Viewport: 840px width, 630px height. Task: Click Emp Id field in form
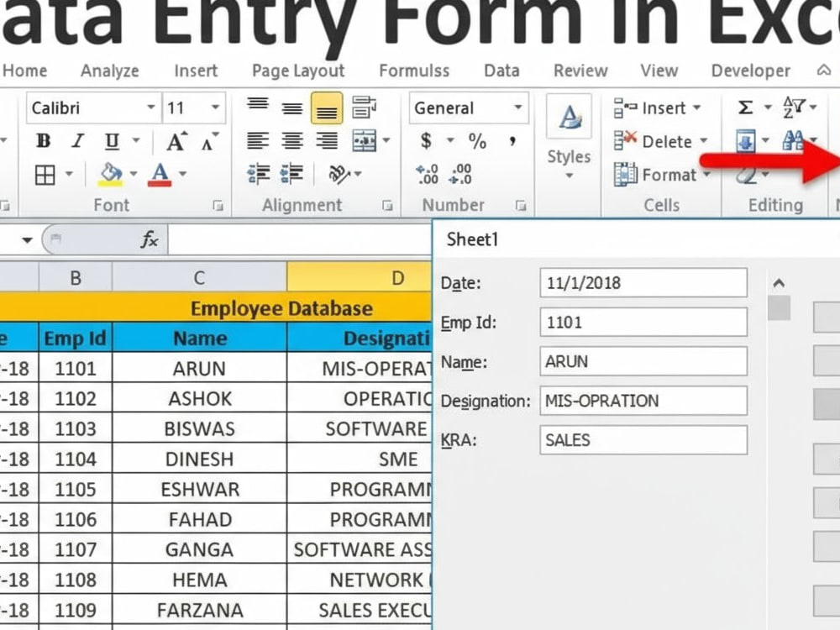pyautogui.click(x=643, y=322)
